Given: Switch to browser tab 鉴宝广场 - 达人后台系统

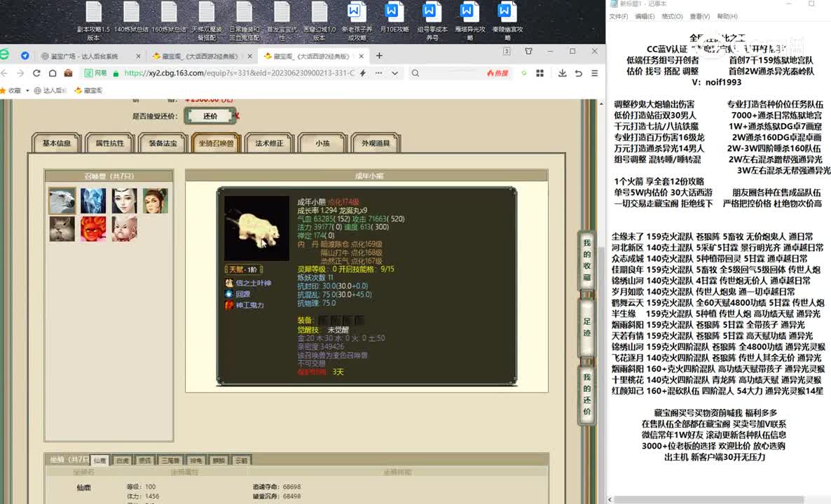Looking at the screenshot, I should (x=85, y=56).
